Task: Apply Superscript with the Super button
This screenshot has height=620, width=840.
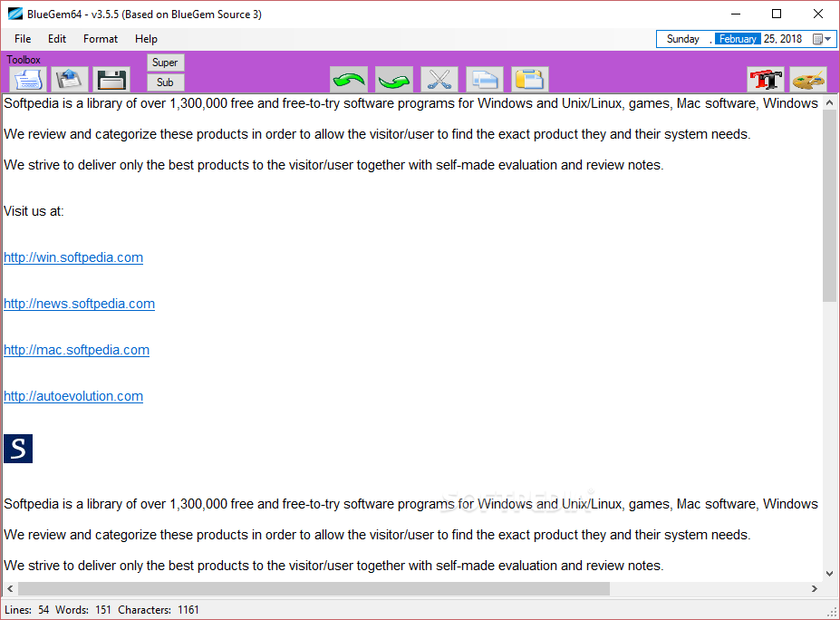Action: pos(166,63)
